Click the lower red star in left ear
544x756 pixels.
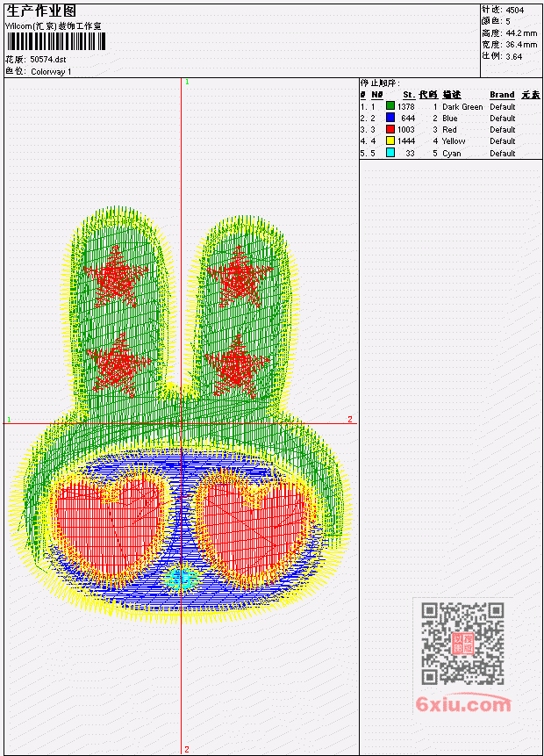point(117,364)
